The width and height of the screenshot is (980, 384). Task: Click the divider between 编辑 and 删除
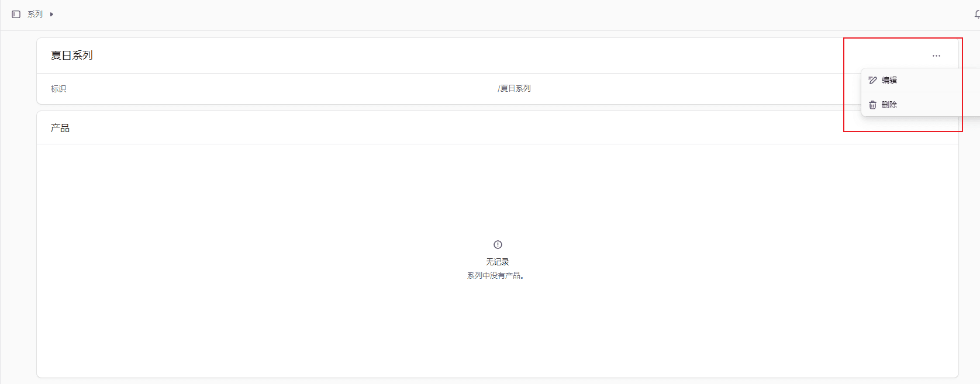coord(912,92)
